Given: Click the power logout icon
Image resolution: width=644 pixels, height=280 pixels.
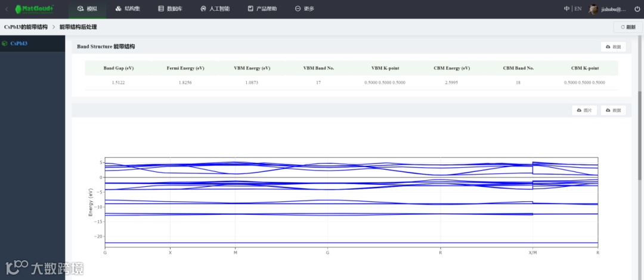Looking at the screenshot, I should coord(637,9).
